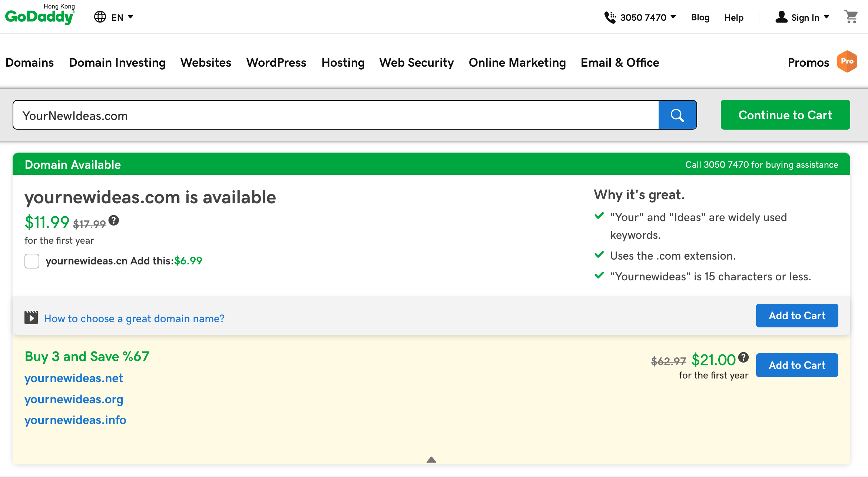Screen dimensions: 868x477
Task: Expand the Sign In dropdown arrow
Action: point(826,17)
